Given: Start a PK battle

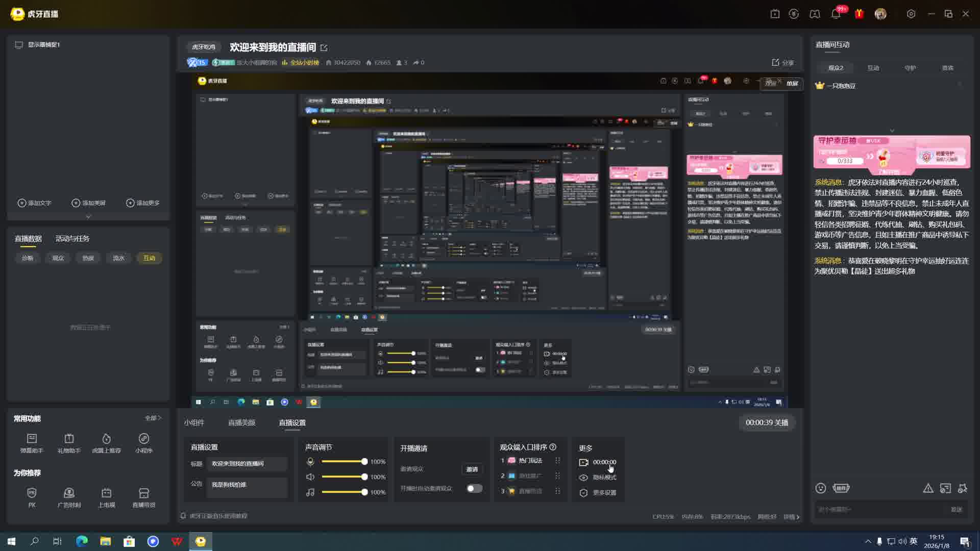Looking at the screenshot, I should [32, 497].
